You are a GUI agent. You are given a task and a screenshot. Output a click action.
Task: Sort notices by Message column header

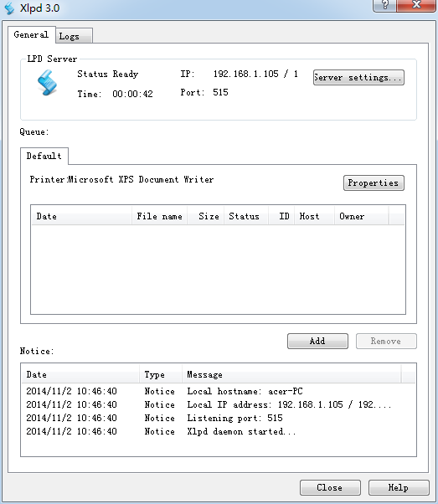291,374
